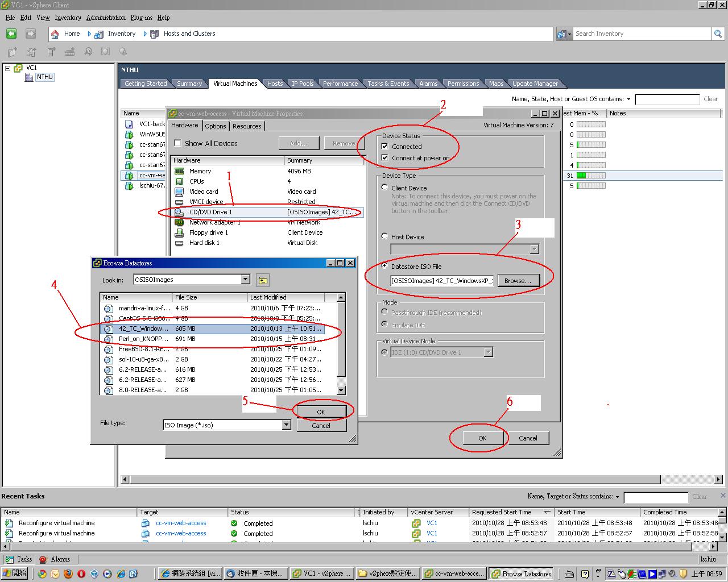Expand the File type ISO Image dropdown
Screen dimensions: 728x582
[286, 425]
